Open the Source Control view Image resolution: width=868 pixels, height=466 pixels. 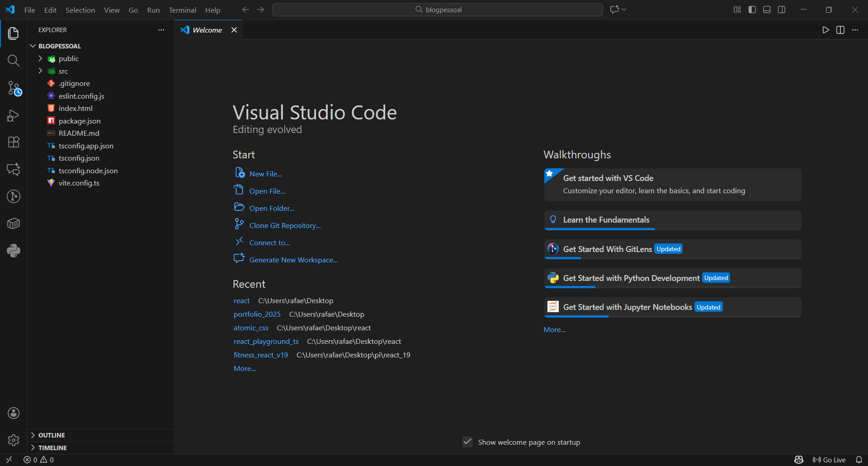point(14,88)
